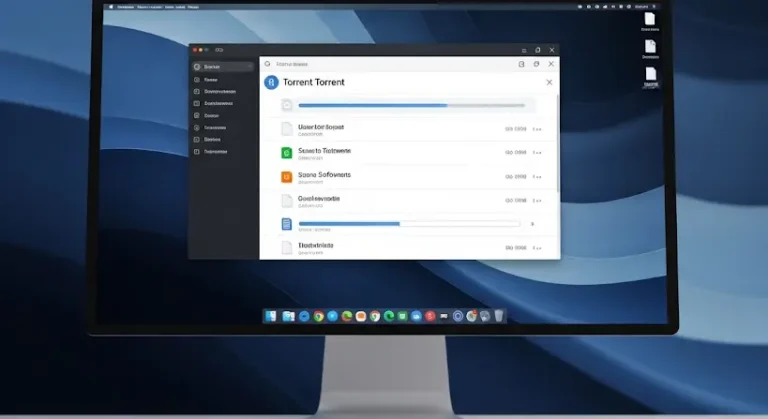Select the orange file icon in the torrent list
This screenshot has height=419, width=768.
point(287,177)
